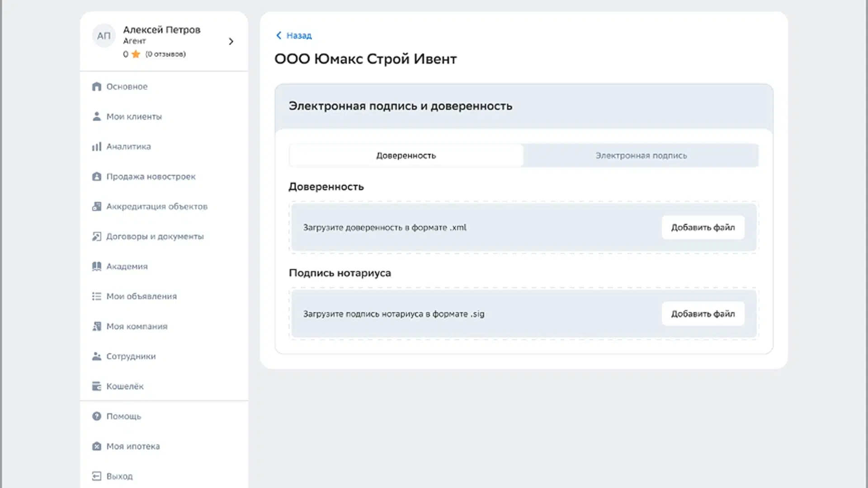Viewport: 868px width, 488px height.
Task: Go back using the Назад chevron
Action: coord(279,35)
